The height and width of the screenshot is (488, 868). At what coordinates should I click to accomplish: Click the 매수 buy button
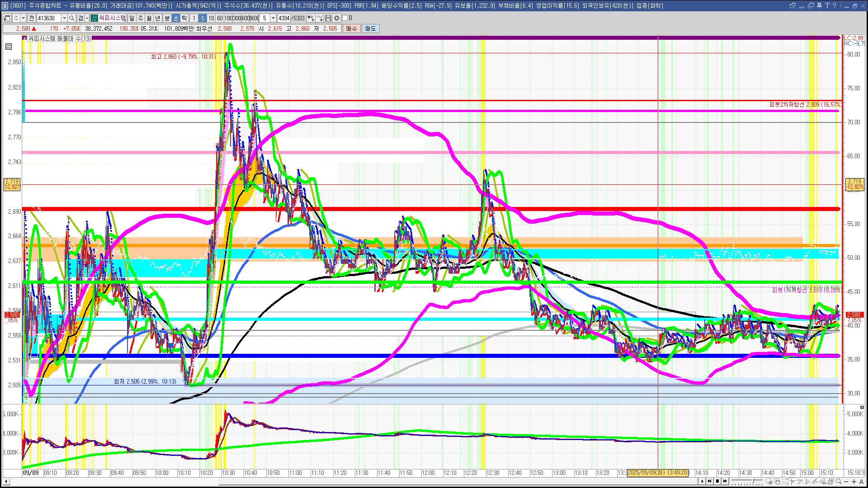point(351,28)
